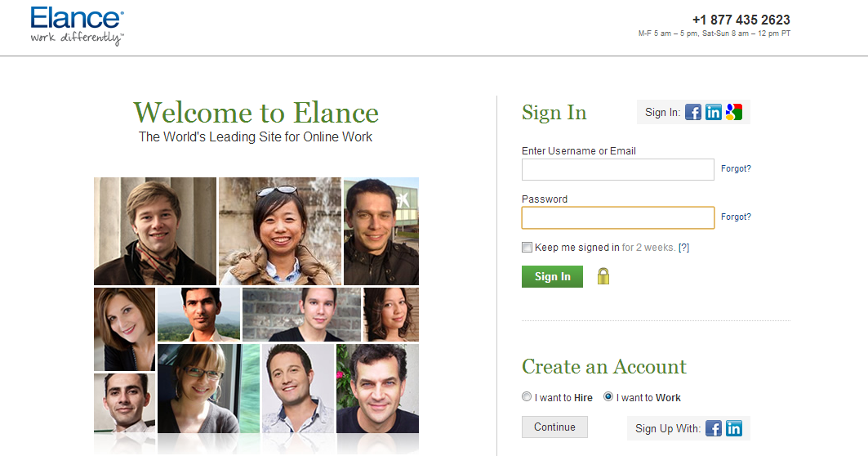Open the Forgot link beside the password field
The width and height of the screenshot is (868, 456).
pos(736,217)
